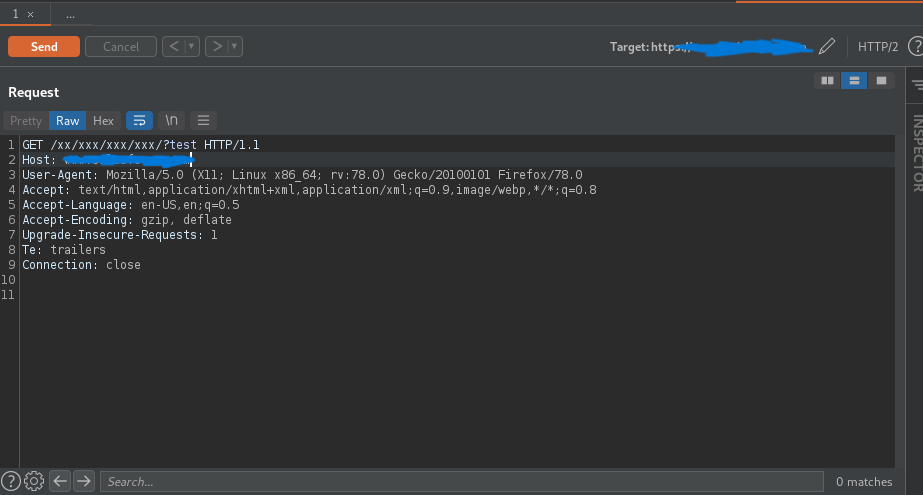923x495 pixels.
Task: Switch to side-by-side layout view
Action: click(x=826, y=80)
